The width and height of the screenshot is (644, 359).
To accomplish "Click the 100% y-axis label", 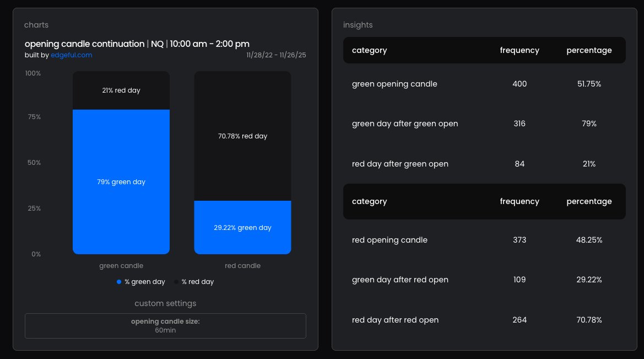I will [x=33, y=73].
